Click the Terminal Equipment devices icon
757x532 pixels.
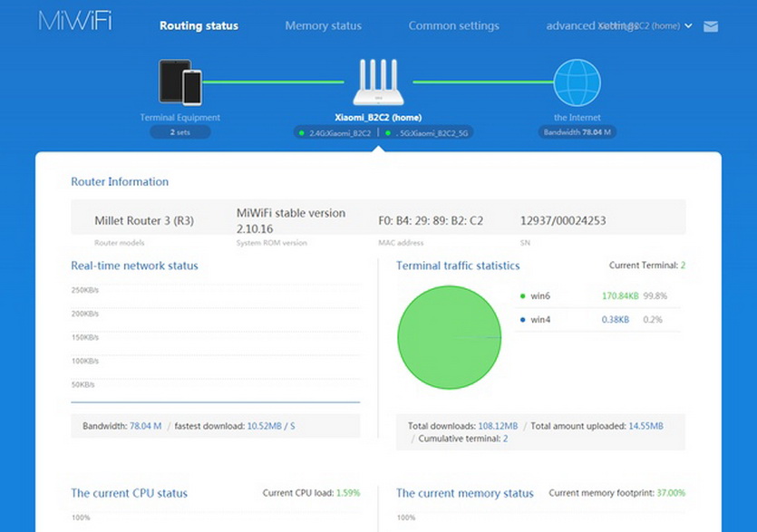tap(180, 82)
